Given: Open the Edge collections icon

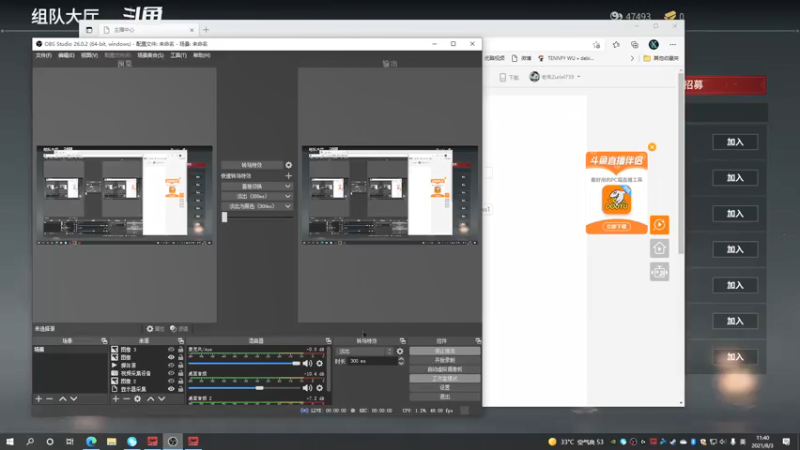Looking at the screenshot, I should (x=635, y=45).
